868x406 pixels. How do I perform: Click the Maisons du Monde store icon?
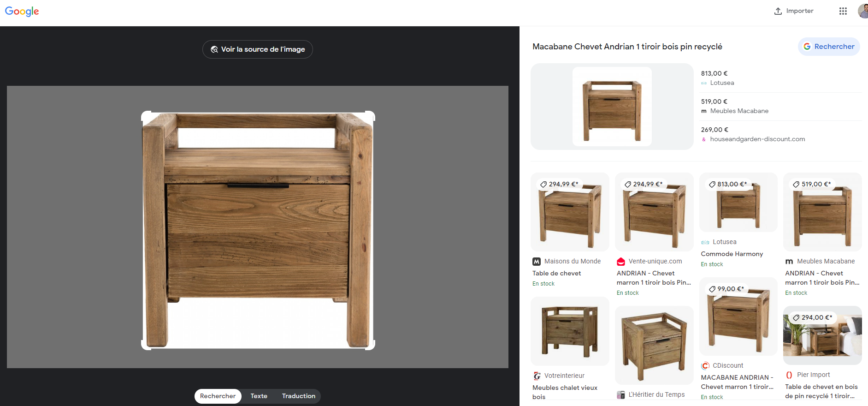[537, 262]
